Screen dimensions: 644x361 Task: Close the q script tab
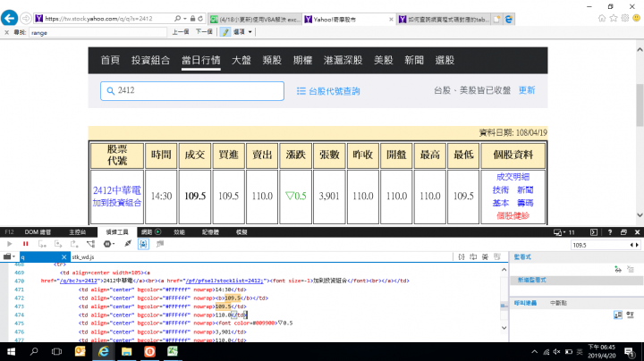tap(64, 256)
